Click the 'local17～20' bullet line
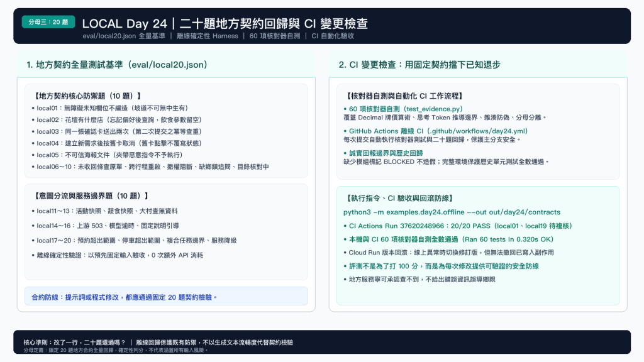 coord(135,241)
